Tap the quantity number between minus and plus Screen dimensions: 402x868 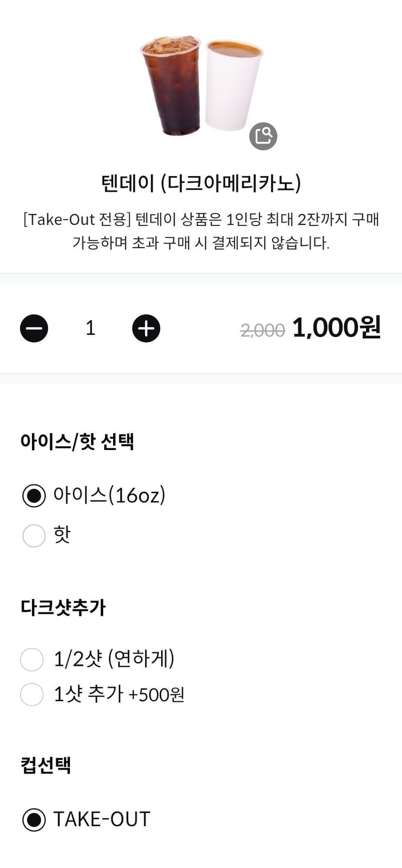(90, 328)
